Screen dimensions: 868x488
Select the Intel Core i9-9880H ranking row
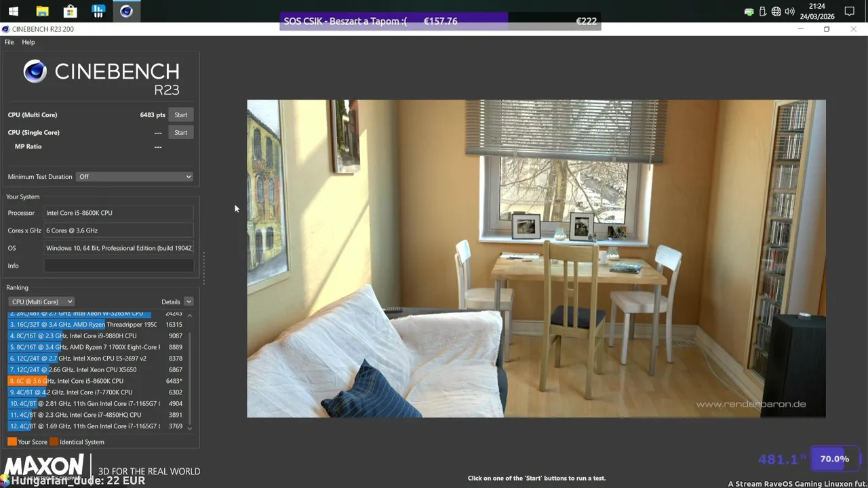point(96,335)
